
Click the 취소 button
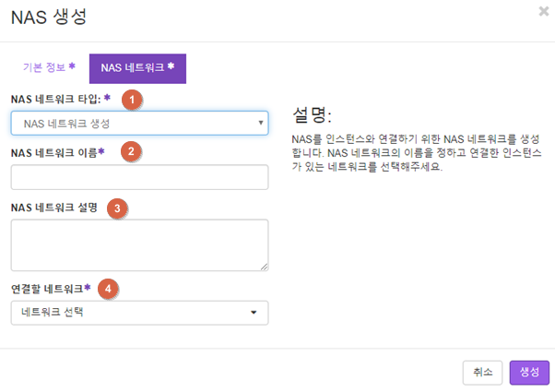pos(482,373)
